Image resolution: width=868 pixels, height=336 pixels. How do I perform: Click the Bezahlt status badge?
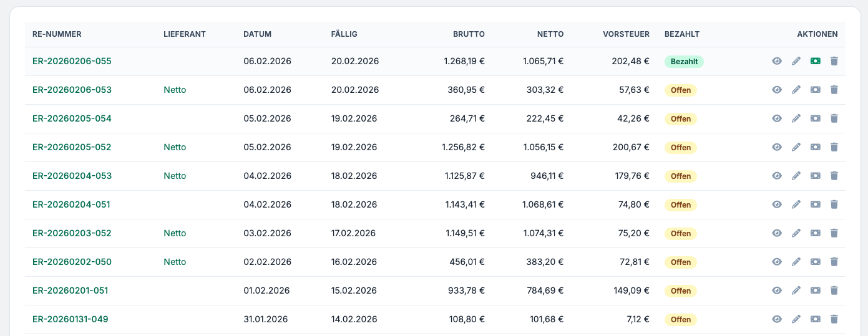[x=684, y=62]
